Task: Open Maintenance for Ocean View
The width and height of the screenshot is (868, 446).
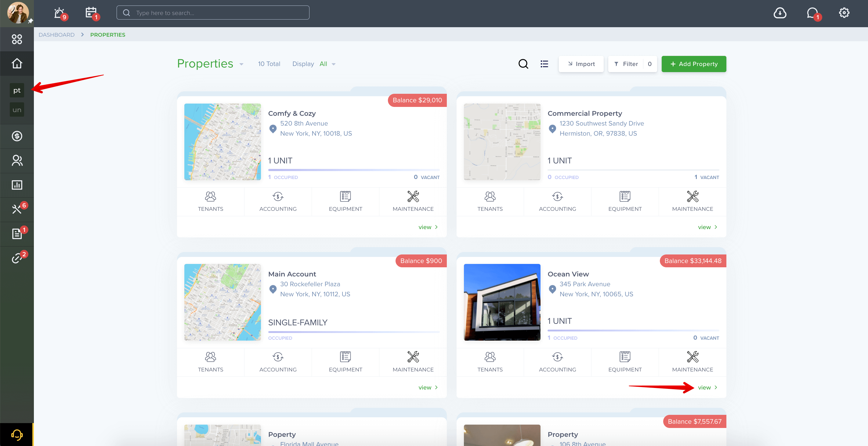Action: pos(693,362)
